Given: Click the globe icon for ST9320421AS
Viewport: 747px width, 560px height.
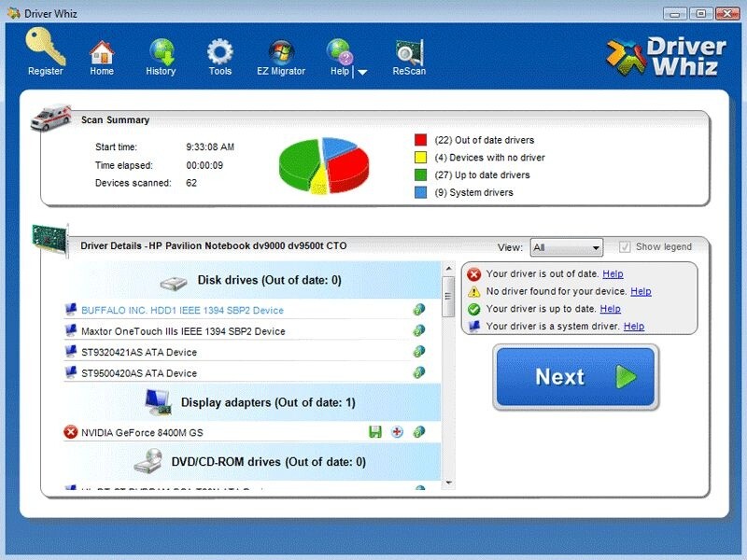Looking at the screenshot, I should [419, 352].
